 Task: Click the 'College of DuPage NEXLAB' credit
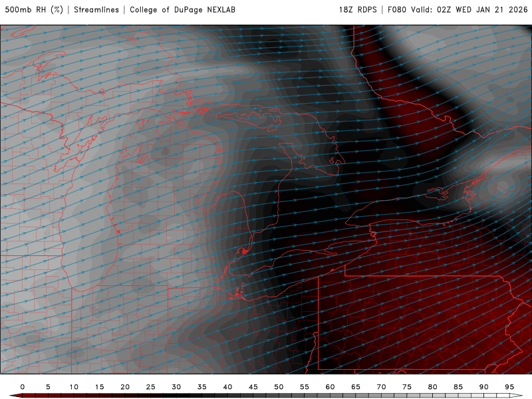pyautogui.click(x=182, y=10)
